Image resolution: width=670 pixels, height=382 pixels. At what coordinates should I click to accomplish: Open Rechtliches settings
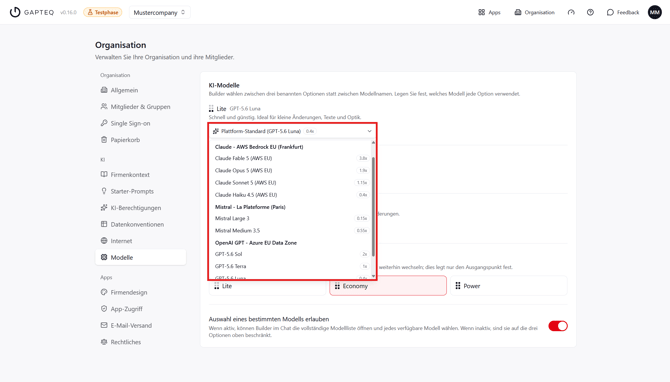click(x=141, y=342)
